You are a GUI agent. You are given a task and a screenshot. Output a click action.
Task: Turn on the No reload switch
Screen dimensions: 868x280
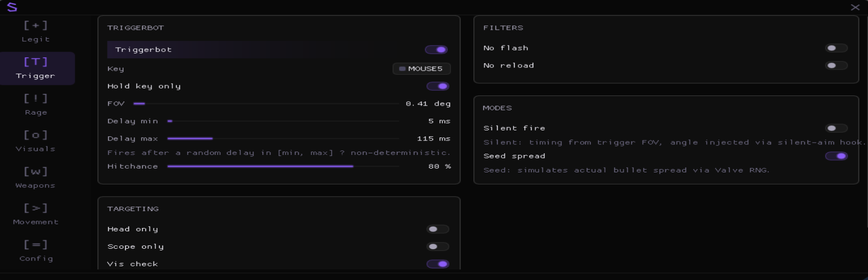click(836, 66)
